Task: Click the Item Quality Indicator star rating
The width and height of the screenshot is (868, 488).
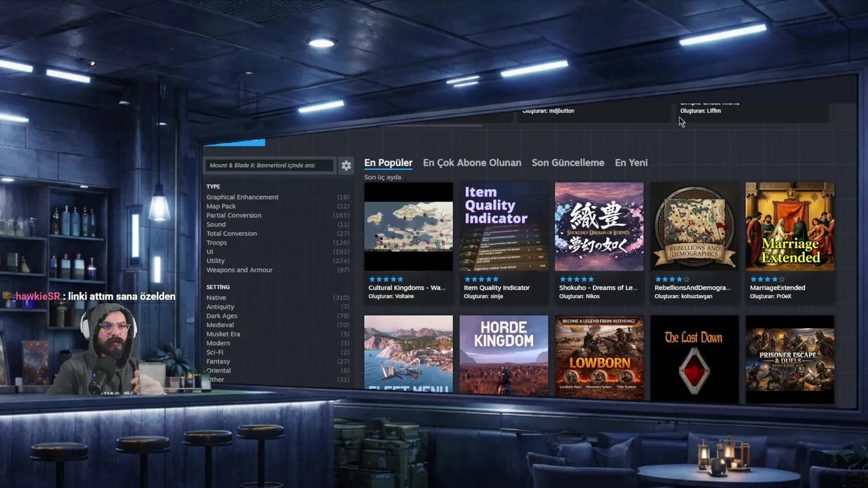Action: click(x=481, y=279)
